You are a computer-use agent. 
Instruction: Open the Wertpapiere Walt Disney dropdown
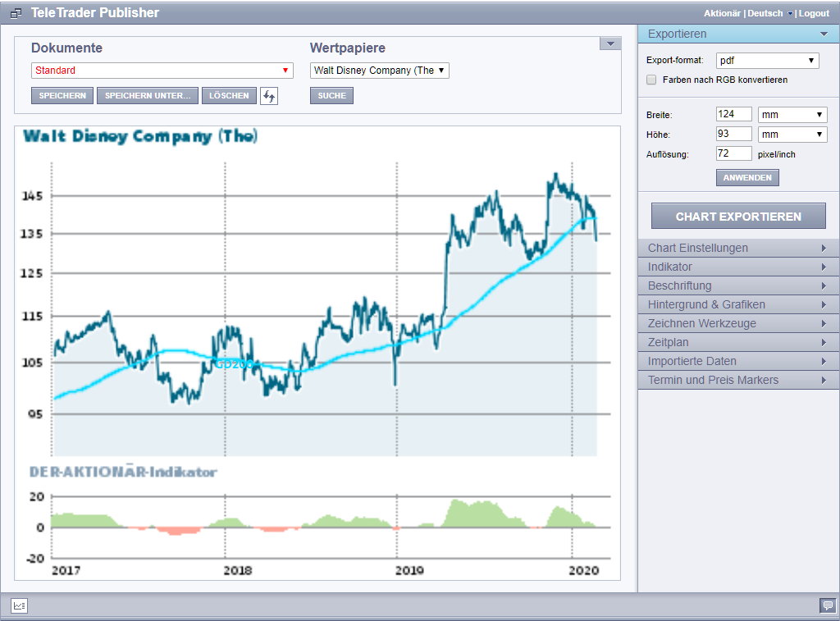click(x=379, y=71)
